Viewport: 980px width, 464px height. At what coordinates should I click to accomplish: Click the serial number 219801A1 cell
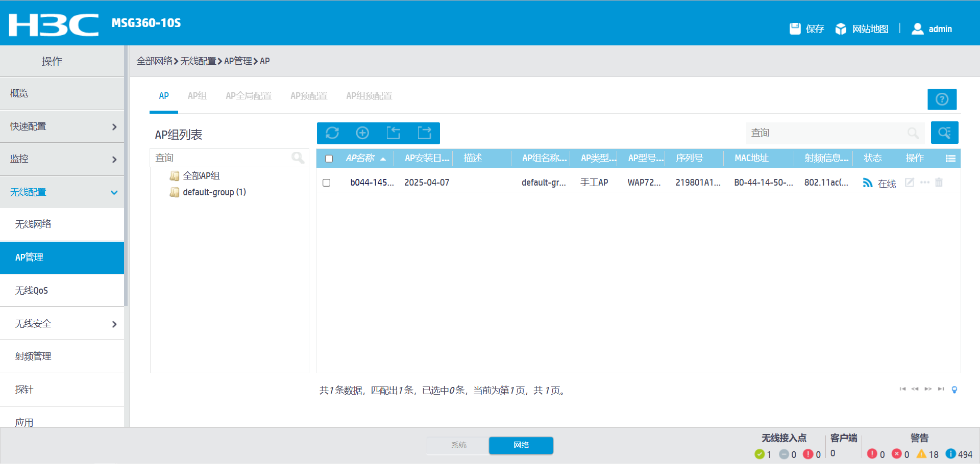[698, 183]
